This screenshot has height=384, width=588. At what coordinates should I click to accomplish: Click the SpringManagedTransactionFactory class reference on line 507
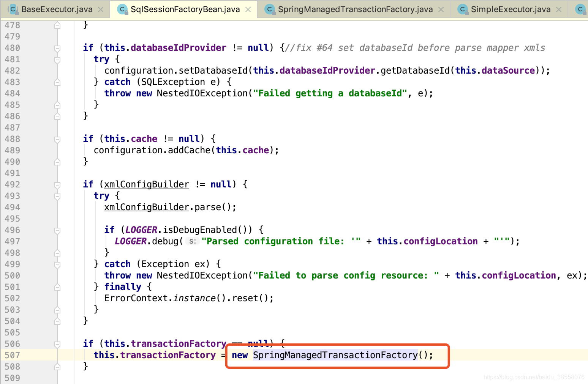click(x=335, y=355)
